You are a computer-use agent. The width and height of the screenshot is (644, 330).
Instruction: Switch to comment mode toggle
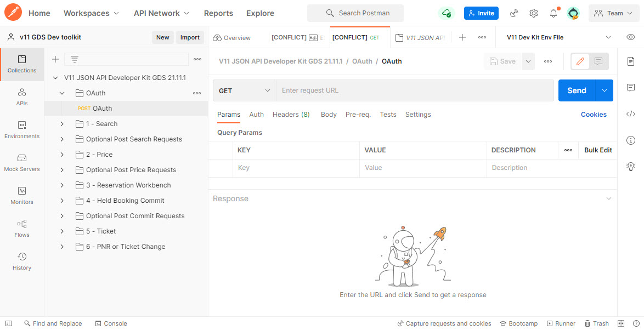coord(598,61)
